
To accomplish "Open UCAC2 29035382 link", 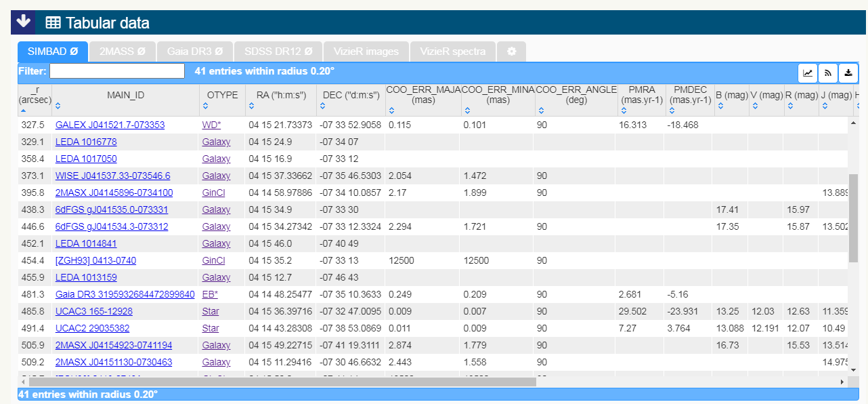I will [92, 328].
